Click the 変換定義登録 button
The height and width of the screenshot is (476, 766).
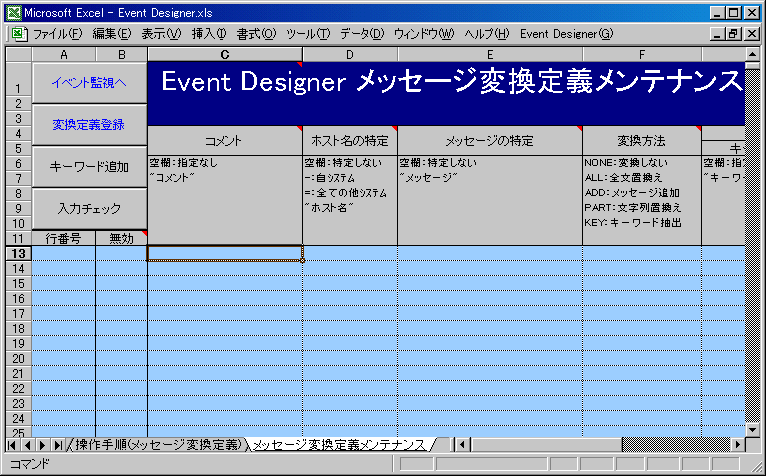89,125
